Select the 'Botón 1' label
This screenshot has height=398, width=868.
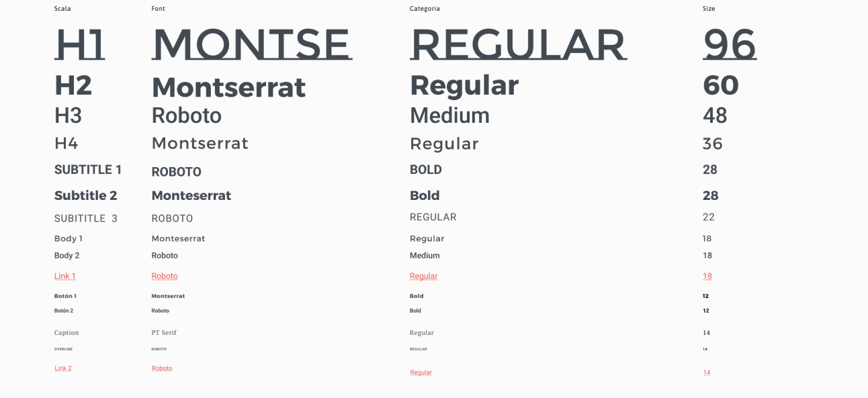pos(65,296)
